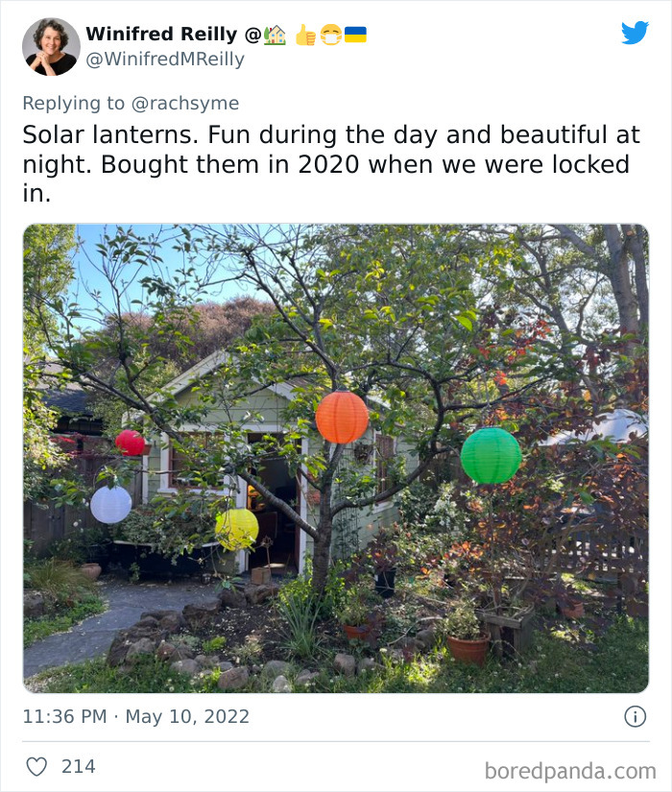Open the Winifred Reilly display name
The image size is (672, 792).
pos(161,35)
